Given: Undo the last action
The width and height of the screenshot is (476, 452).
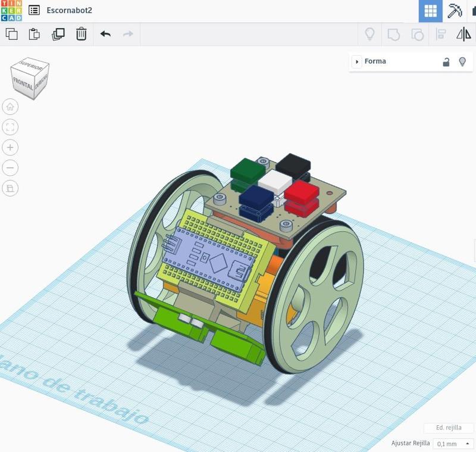Looking at the screenshot, I should pyautogui.click(x=105, y=34).
